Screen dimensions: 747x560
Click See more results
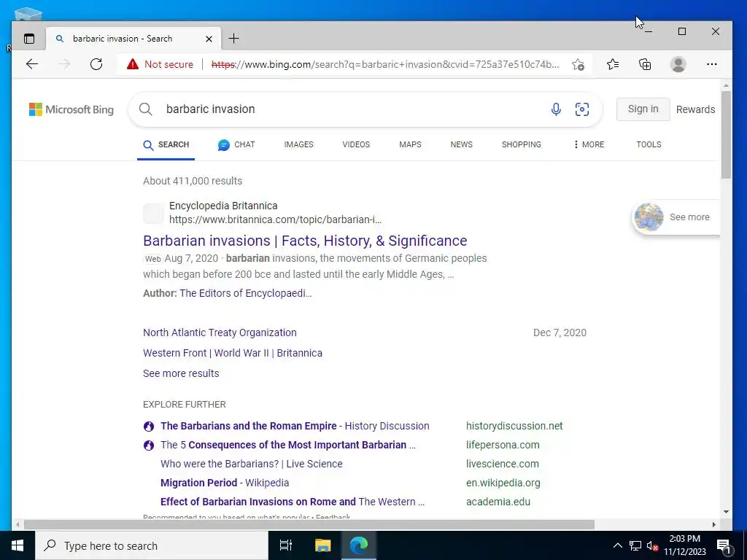click(x=181, y=373)
